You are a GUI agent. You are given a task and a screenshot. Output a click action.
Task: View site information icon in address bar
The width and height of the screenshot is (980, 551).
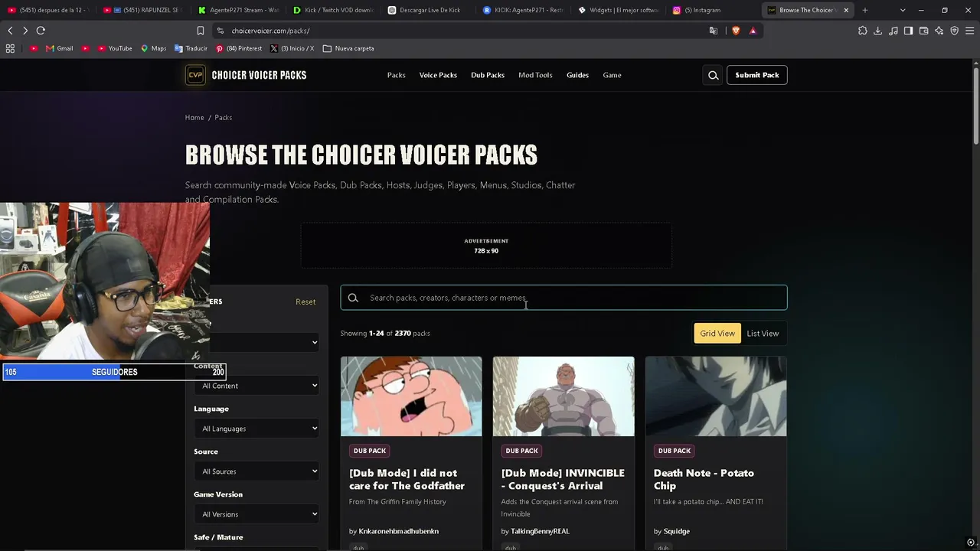tap(220, 31)
